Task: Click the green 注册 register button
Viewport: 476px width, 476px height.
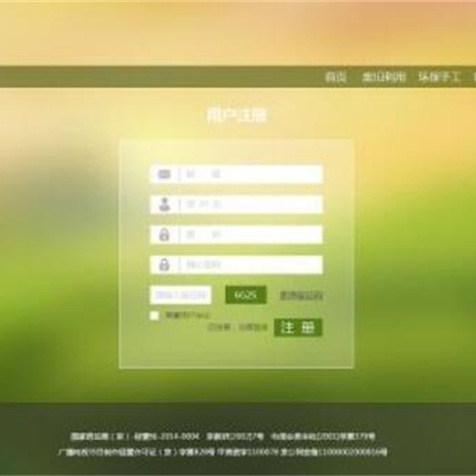Action: pos(298,327)
